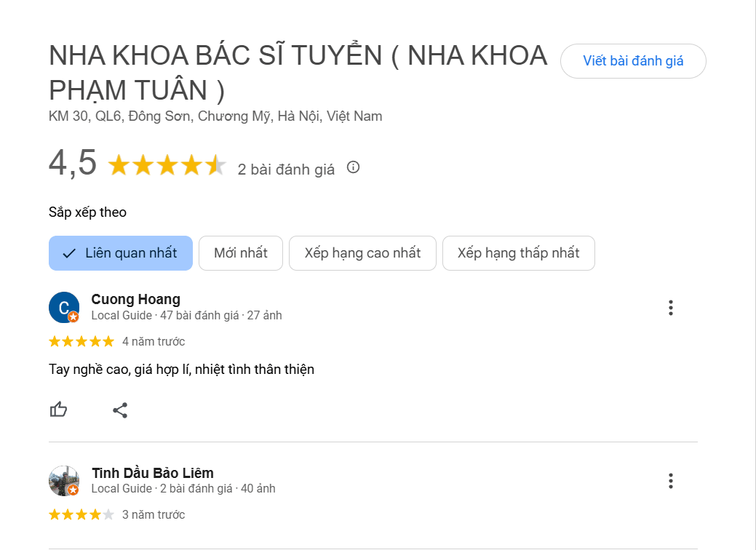Click Tinh Dầu Bảo Liêm's profile avatar

(x=65, y=480)
